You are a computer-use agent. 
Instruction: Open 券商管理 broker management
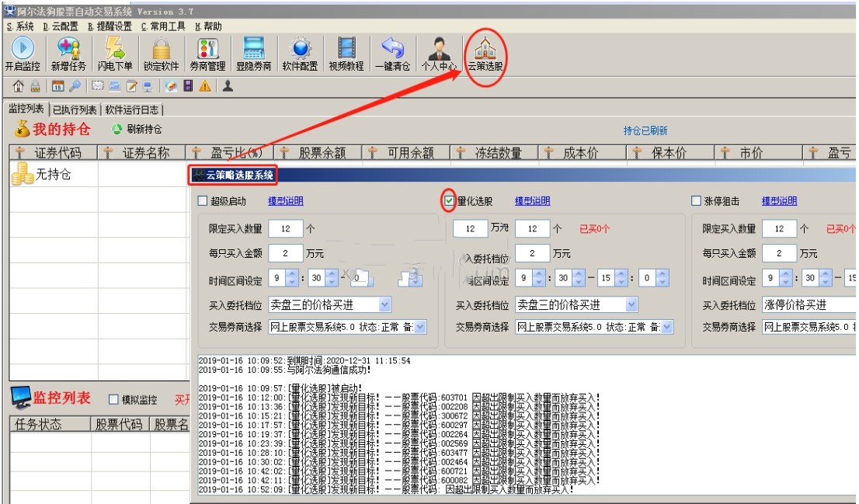[x=207, y=53]
